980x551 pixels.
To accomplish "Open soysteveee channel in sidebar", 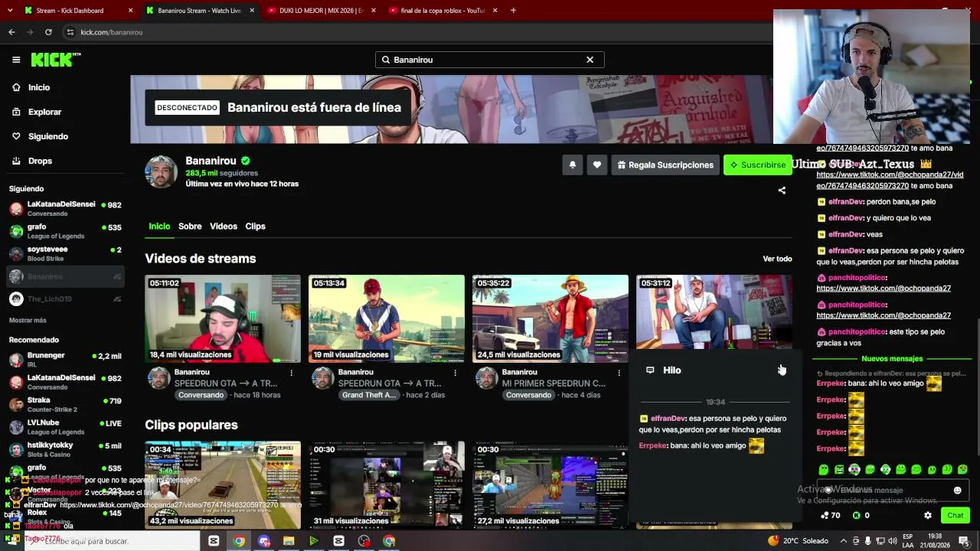I will tap(65, 253).
